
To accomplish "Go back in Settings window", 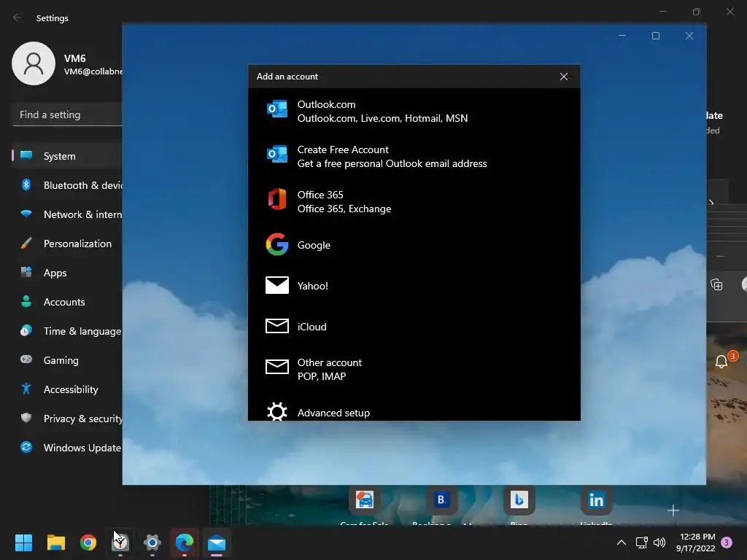I will tap(18, 17).
